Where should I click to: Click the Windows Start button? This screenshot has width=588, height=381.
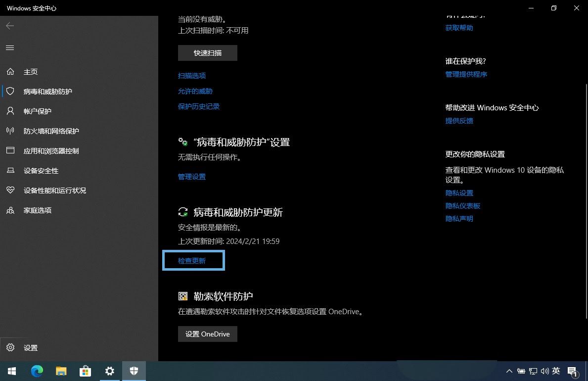[x=12, y=371]
